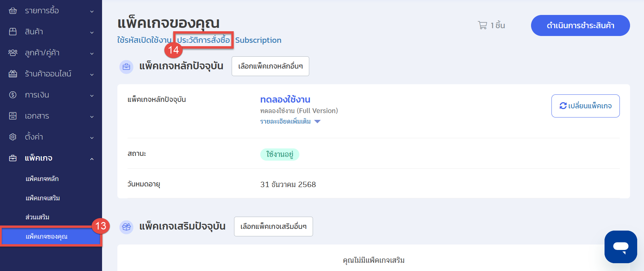The image size is (644, 271).
Task: Click the ตั้งค่า gear icon
Action: pyautogui.click(x=13, y=137)
